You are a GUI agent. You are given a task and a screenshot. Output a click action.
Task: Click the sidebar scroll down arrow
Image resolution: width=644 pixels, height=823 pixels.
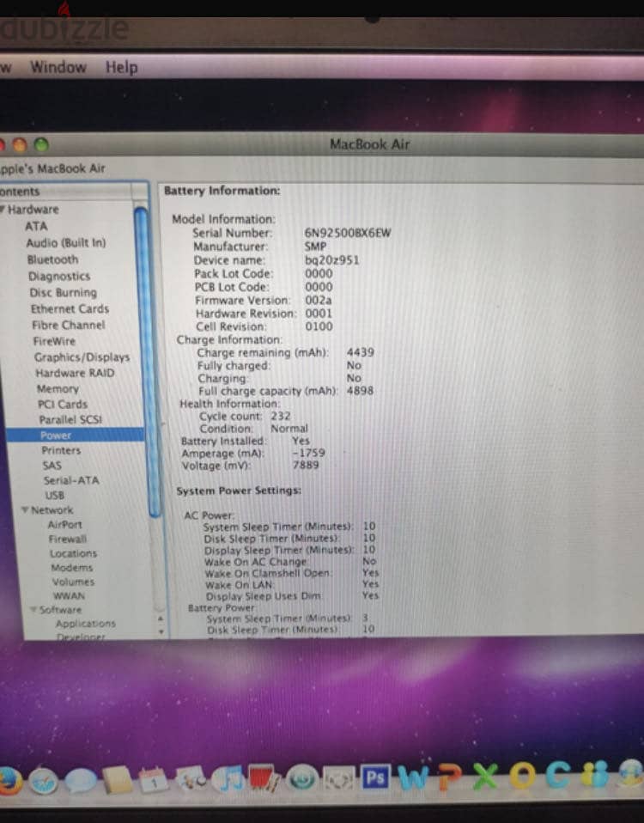161,631
